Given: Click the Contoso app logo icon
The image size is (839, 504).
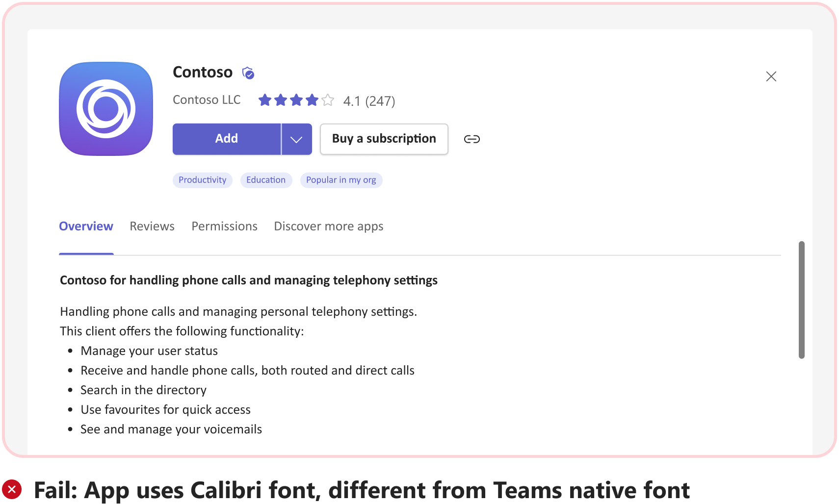Looking at the screenshot, I should coord(106,109).
